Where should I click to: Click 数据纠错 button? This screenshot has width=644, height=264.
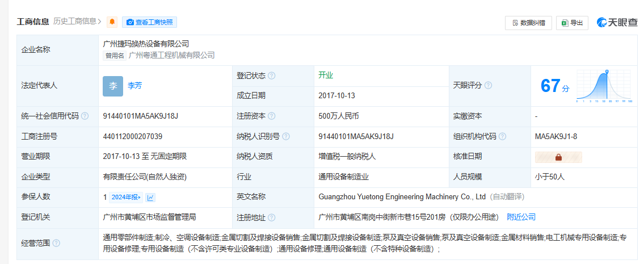point(528,23)
